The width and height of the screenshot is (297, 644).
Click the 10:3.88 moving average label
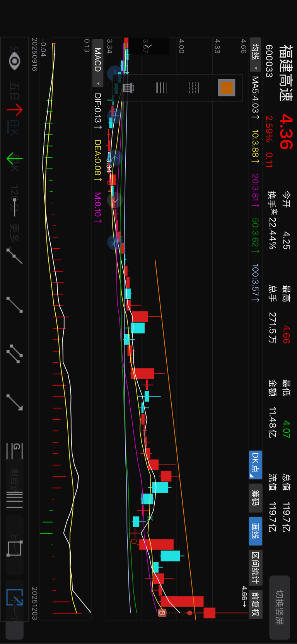click(x=255, y=147)
